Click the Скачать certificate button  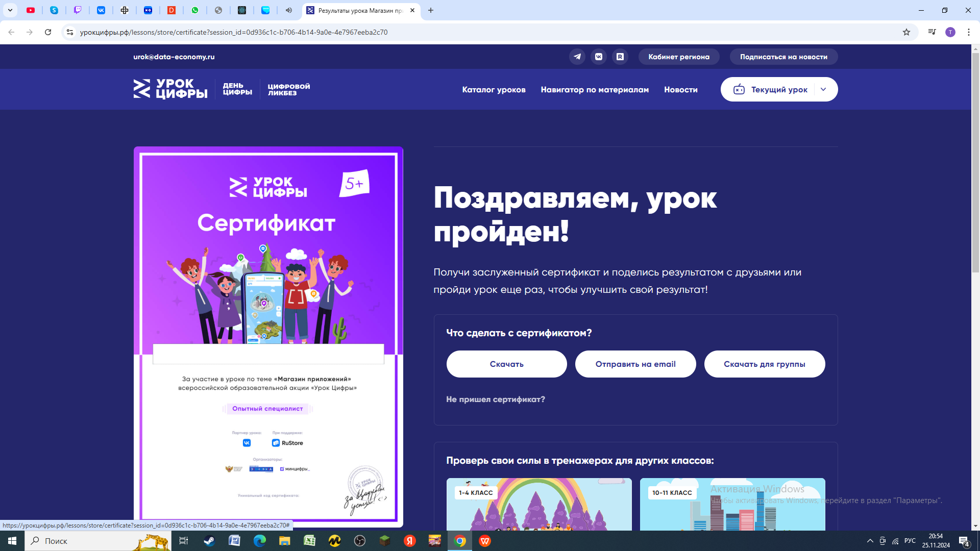click(x=507, y=364)
